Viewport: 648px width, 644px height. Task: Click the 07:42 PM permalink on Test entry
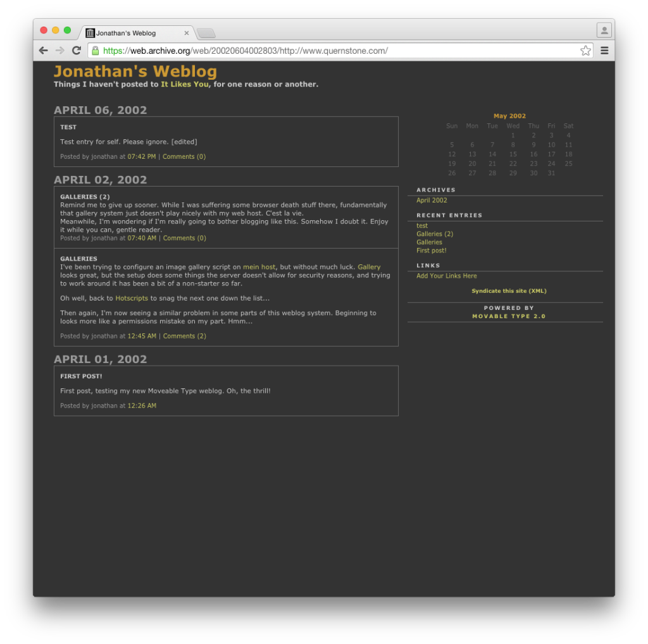[141, 156]
